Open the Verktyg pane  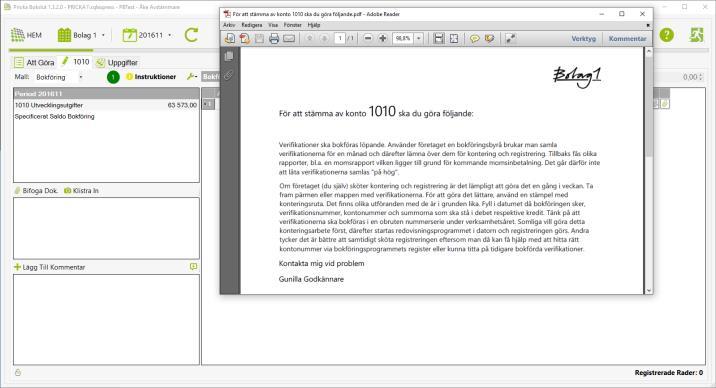click(584, 39)
